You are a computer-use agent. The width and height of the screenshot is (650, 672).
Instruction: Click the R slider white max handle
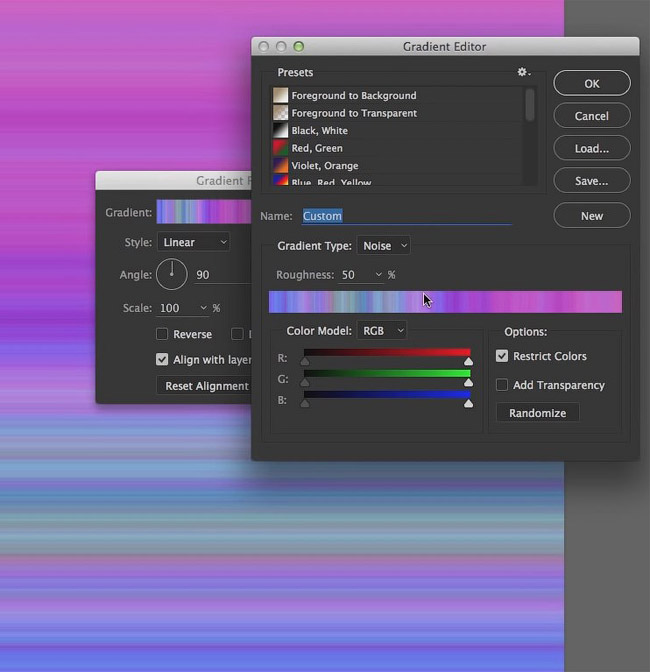click(468, 362)
